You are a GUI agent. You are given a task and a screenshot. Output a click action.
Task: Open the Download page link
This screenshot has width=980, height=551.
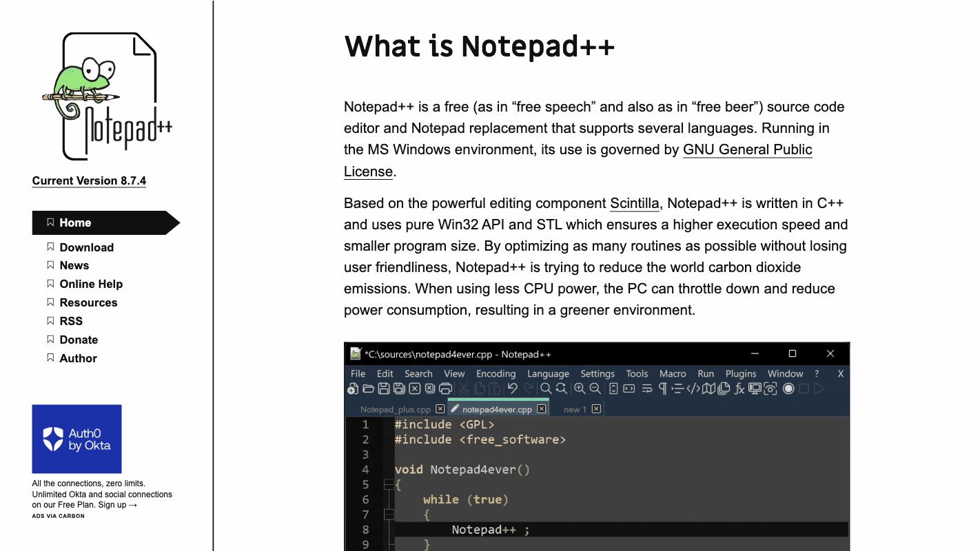[x=86, y=247]
